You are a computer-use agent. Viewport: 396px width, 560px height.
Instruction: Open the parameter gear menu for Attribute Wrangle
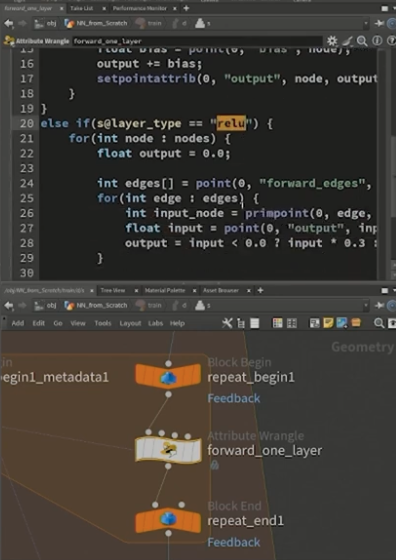coord(332,41)
